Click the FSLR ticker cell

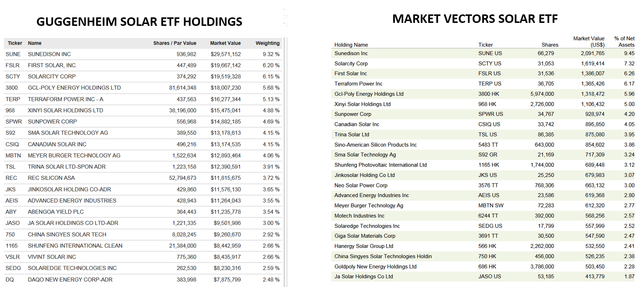coord(13,65)
